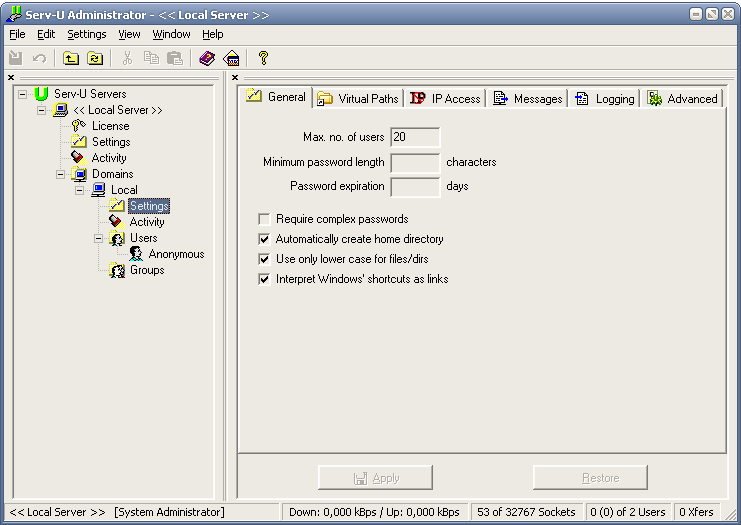741x525 pixels.
Task: Collapse the Local domain node
Action: [x=79, y=190]
